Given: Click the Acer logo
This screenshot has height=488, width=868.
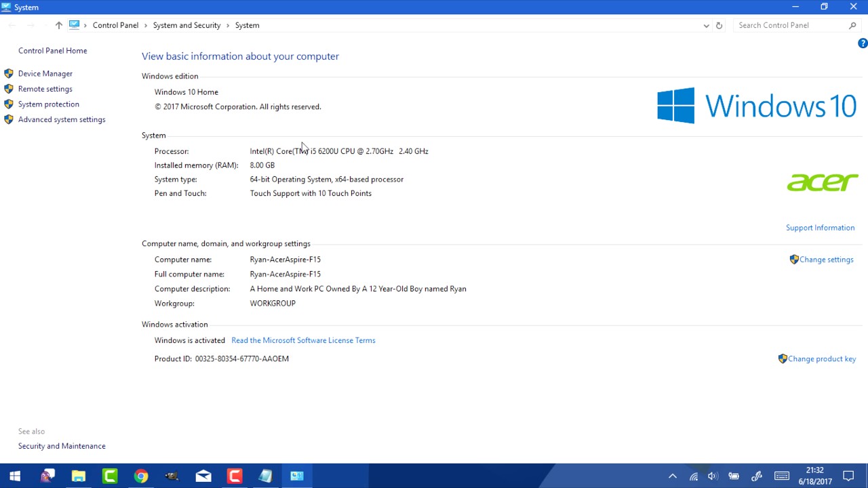Looking at the screenshot, I should (823, 182).
